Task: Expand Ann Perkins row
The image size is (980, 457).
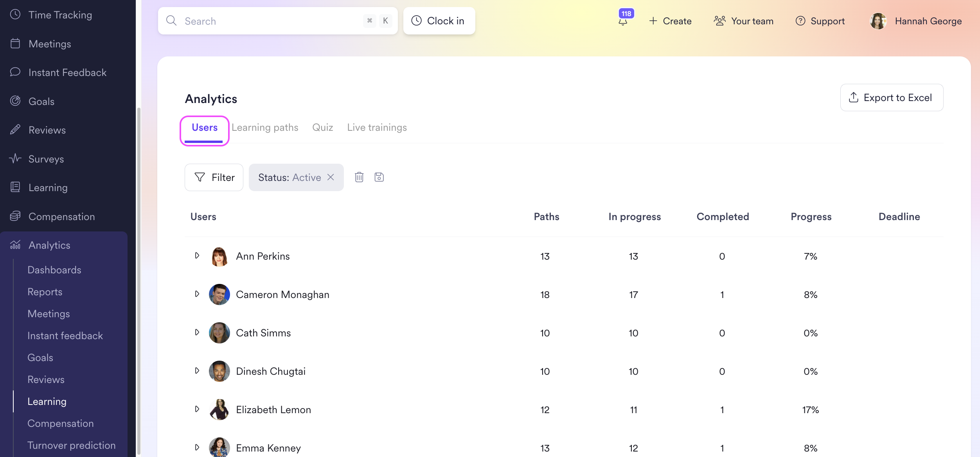Action: point(197,256)
